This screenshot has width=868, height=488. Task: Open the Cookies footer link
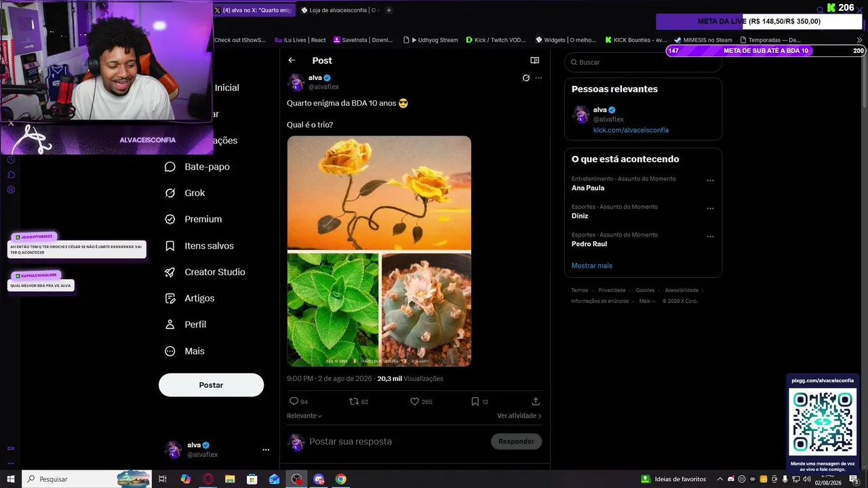coord(645,290)
